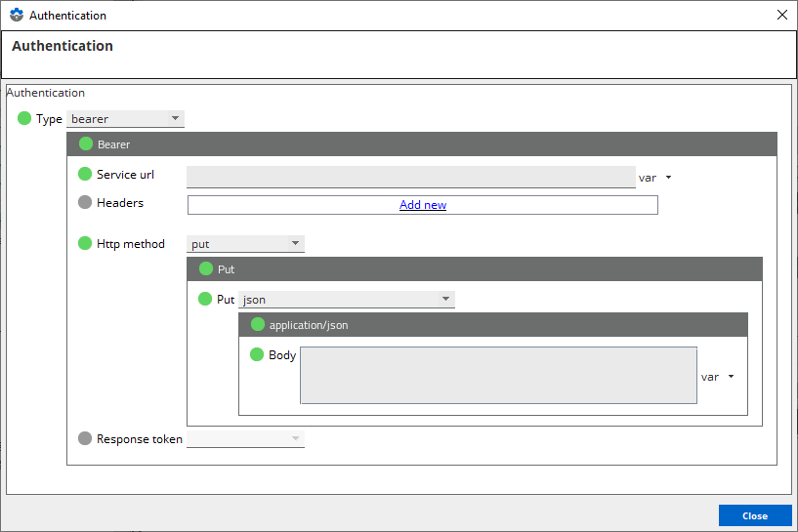
Task: Click the app icon in title bar
Action: coord(16,16)
